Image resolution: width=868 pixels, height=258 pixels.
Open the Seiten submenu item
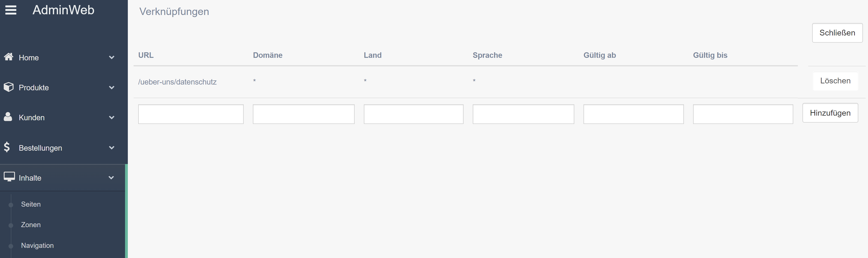click(x=31, y=204)
